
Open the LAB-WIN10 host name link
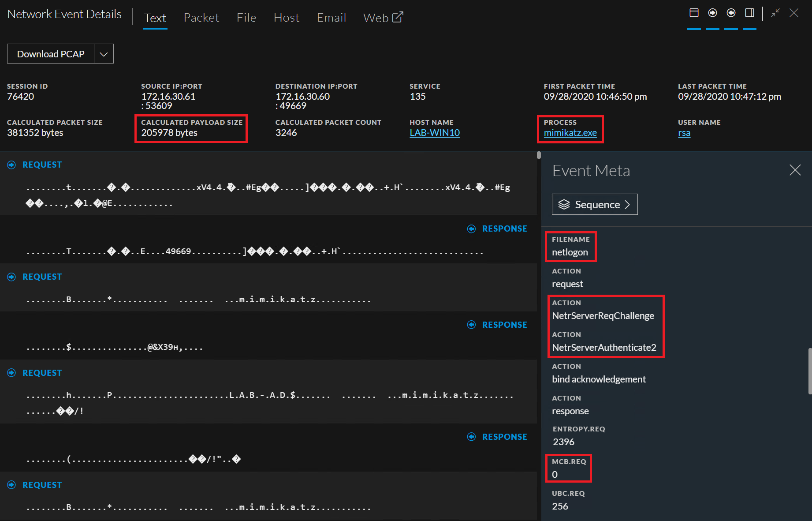coord(435,132)
